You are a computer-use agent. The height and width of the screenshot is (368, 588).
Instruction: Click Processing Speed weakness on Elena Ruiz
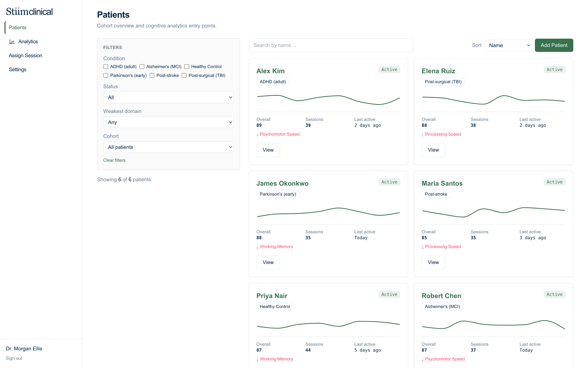tap(441, 134)
